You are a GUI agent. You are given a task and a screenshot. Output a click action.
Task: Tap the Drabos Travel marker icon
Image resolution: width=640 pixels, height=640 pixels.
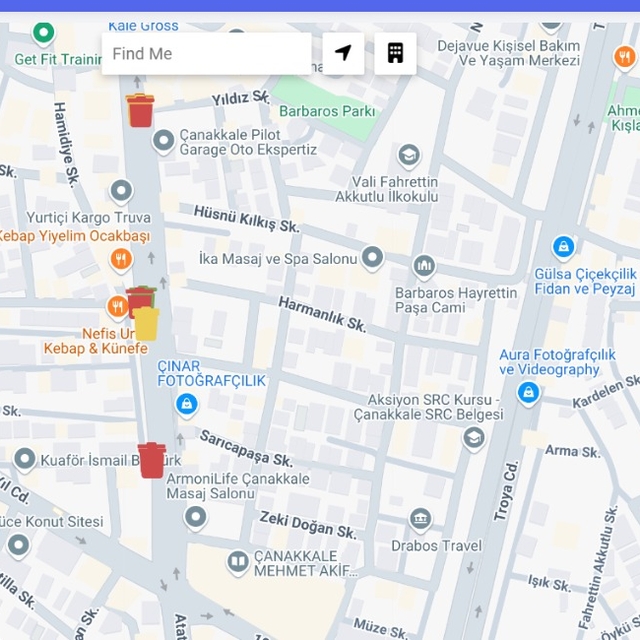420,519
